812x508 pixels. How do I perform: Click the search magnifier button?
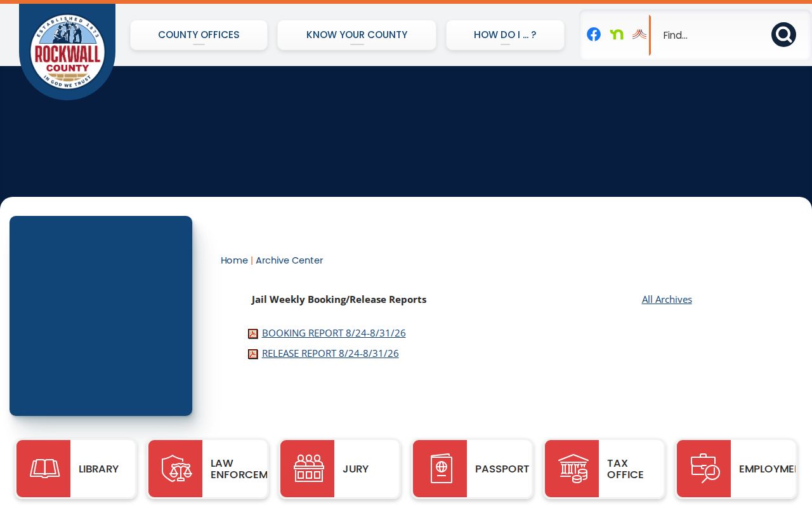coord(783,35)
